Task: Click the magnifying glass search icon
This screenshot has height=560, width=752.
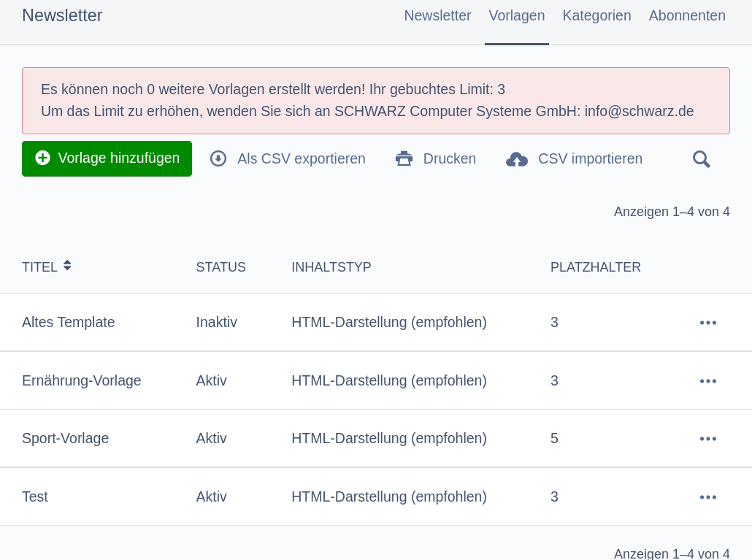Action: pyautogui.click(x=701, y=158)
